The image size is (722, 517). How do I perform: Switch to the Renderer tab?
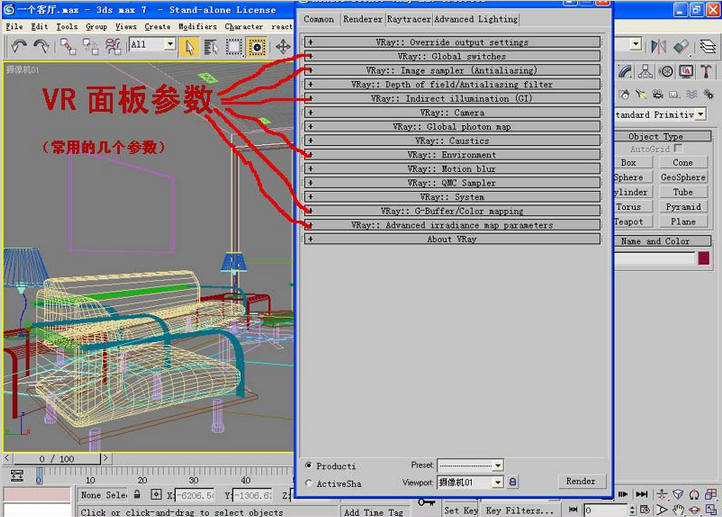[x=362, y=19]
